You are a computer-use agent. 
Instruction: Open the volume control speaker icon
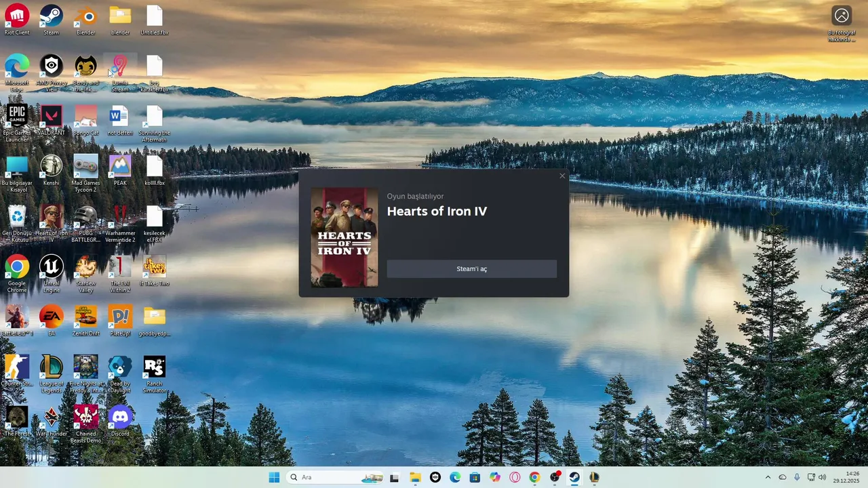[x=823, y=477]
